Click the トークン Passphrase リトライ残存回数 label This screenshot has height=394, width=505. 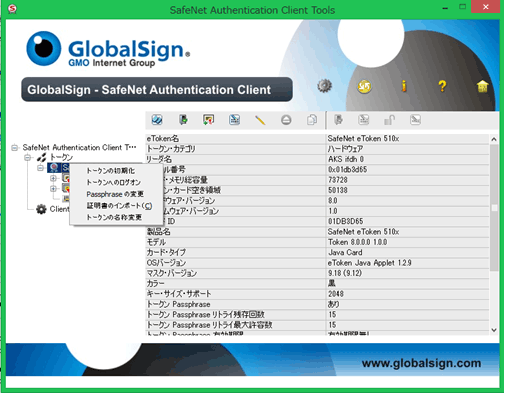click(x=206, y=314)
